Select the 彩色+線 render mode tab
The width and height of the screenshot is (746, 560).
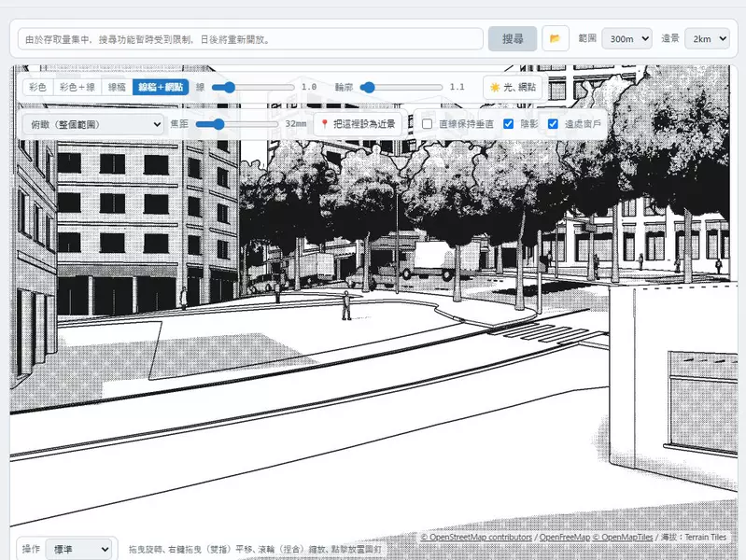pyautogui.click(x=77, y=87)
